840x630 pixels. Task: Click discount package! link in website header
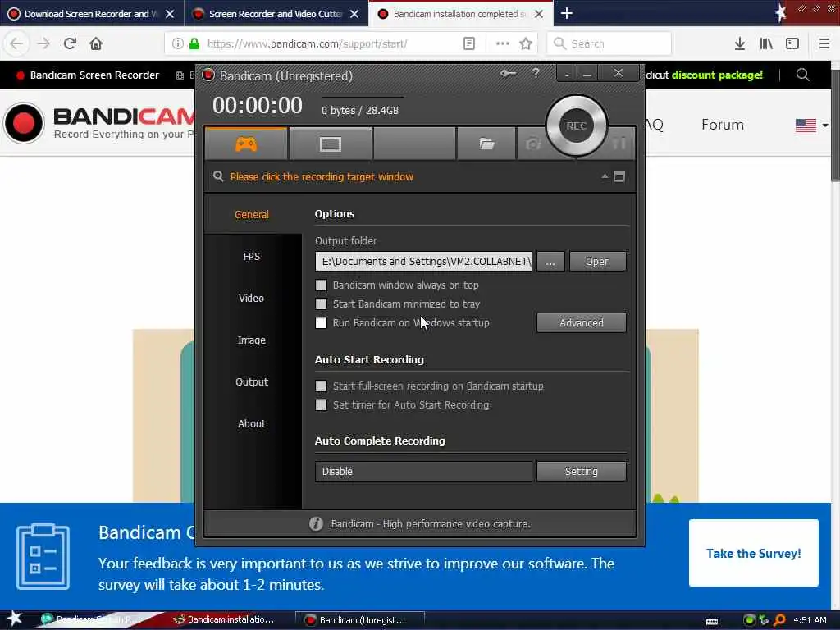pos(717,75)
